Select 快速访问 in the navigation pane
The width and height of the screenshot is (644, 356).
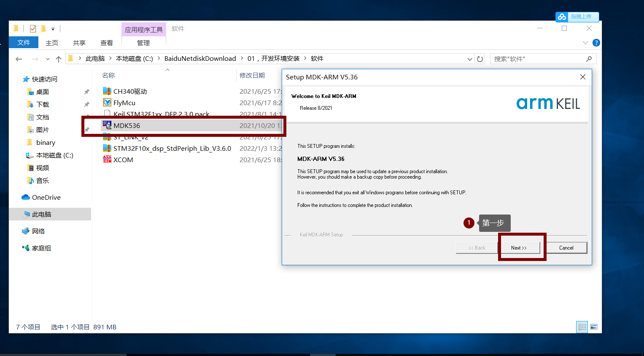[x=44, y=79]
